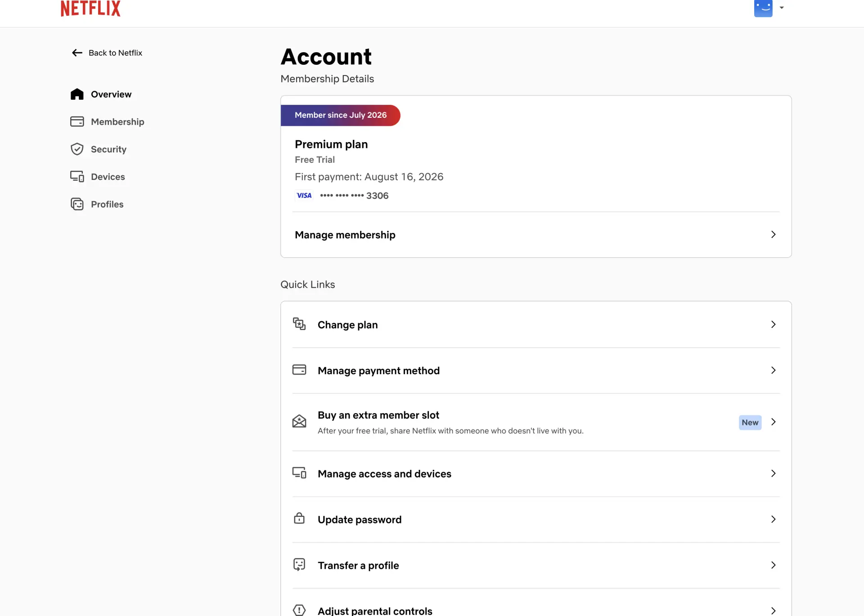This screenshot has width=864, height=616.
Task: Go back to Netflix link
Action: (x=115, y=53)
